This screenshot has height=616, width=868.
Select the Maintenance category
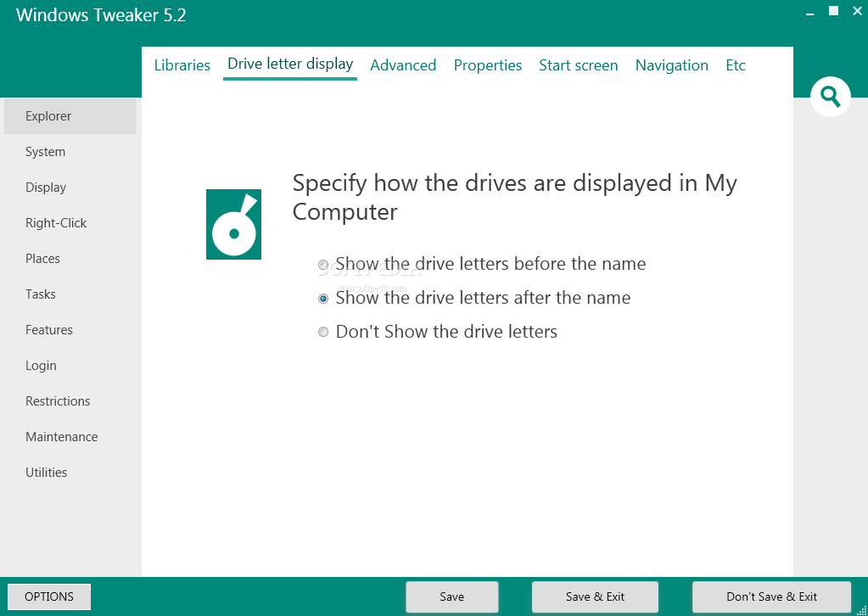click(70, 437)
